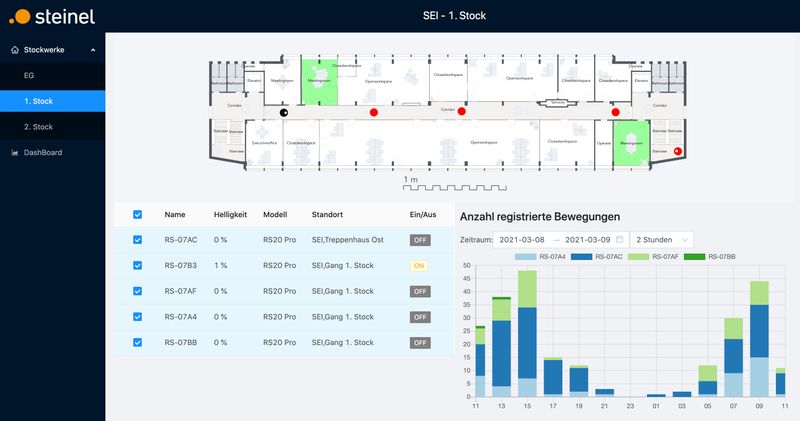Click the Ein/Aus column header

point(423,215)
